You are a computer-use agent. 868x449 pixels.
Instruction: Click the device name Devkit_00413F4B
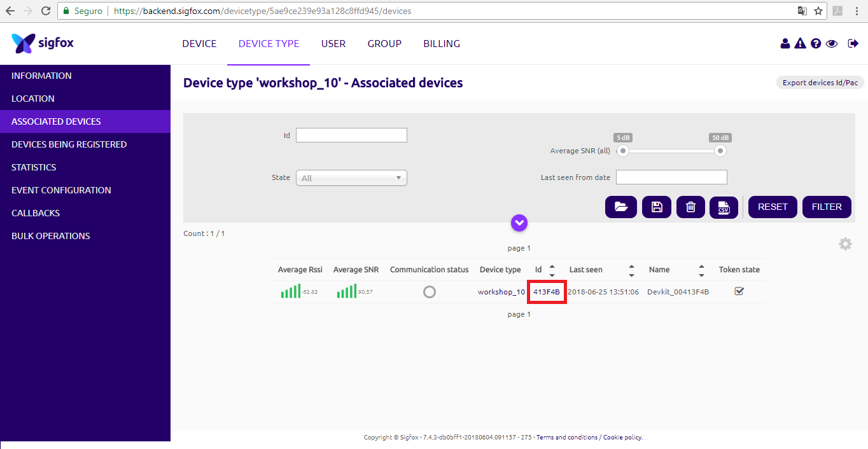coord(678,292)
